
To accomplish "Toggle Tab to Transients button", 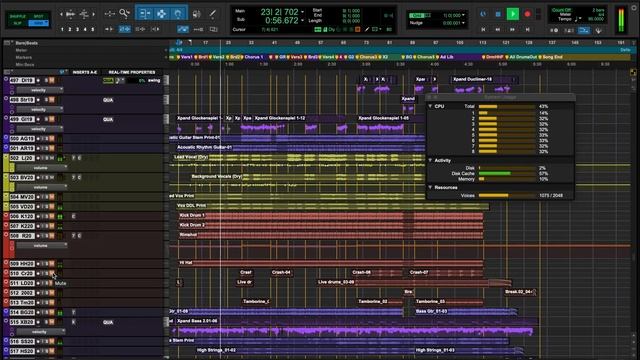I will click(x=109, y=29).
